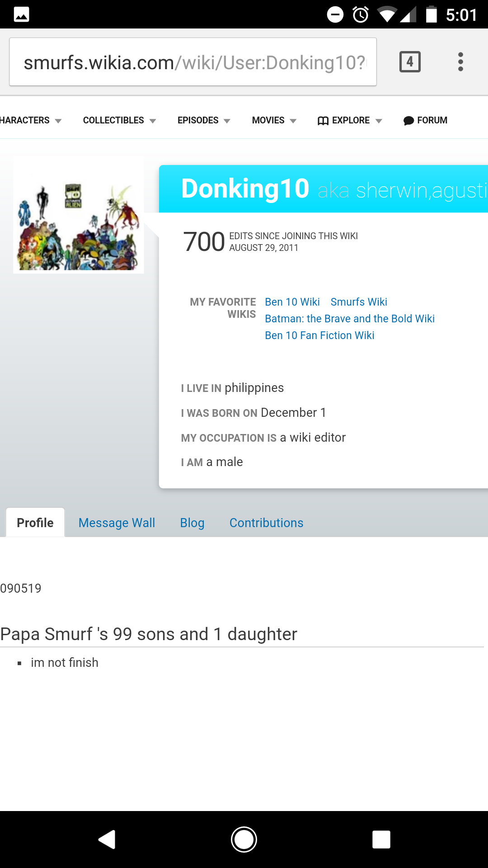
Task: Select the Profile tab
Action: (x=35, y=523)
